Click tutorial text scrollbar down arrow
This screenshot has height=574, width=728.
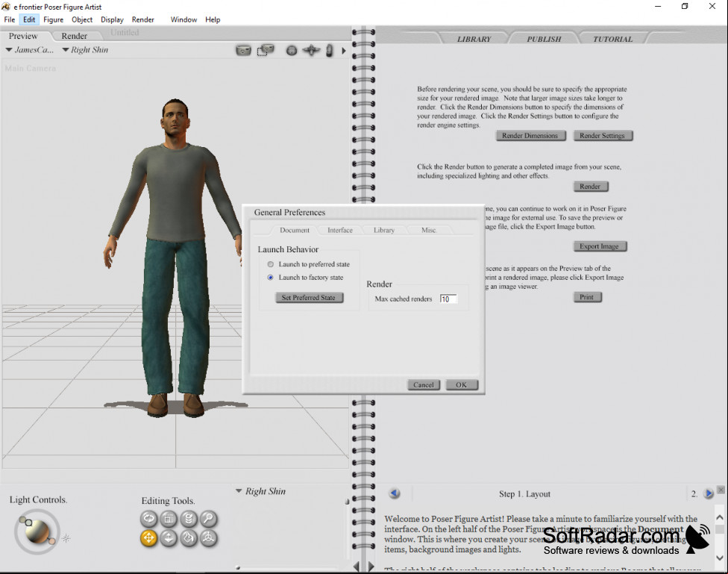point(720,558)
